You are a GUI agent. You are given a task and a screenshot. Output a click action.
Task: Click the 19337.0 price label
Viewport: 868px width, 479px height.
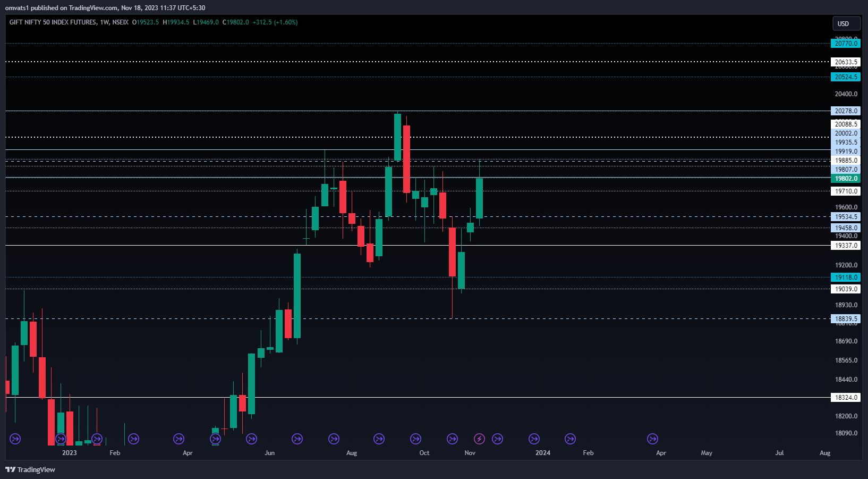click(846, 246)
